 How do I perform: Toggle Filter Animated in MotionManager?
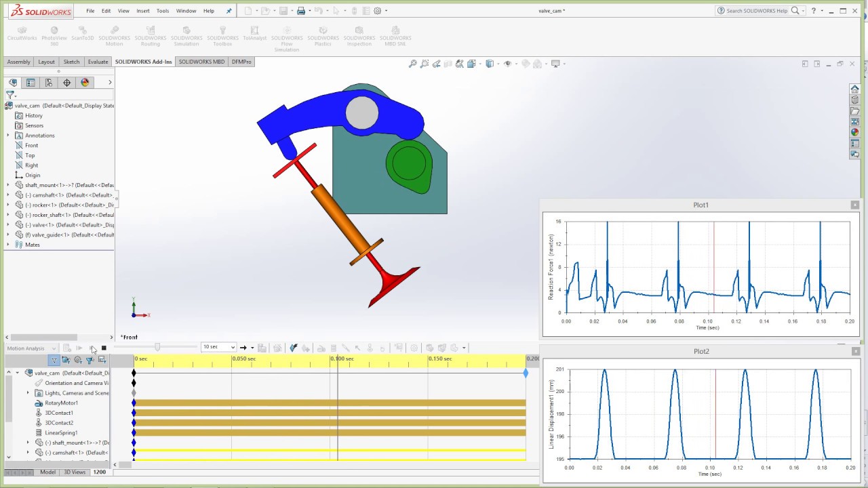click(66, 360)
